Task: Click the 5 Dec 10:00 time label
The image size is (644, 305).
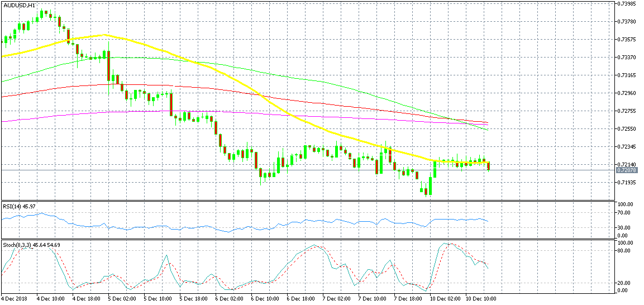Action: (x=158, y=299)
